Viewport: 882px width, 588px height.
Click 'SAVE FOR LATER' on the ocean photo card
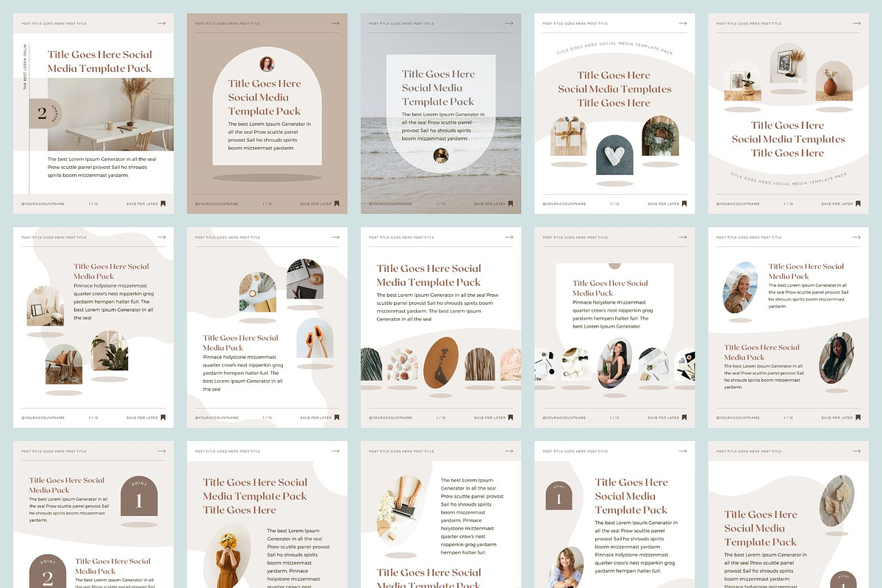[x=489, y=204]
